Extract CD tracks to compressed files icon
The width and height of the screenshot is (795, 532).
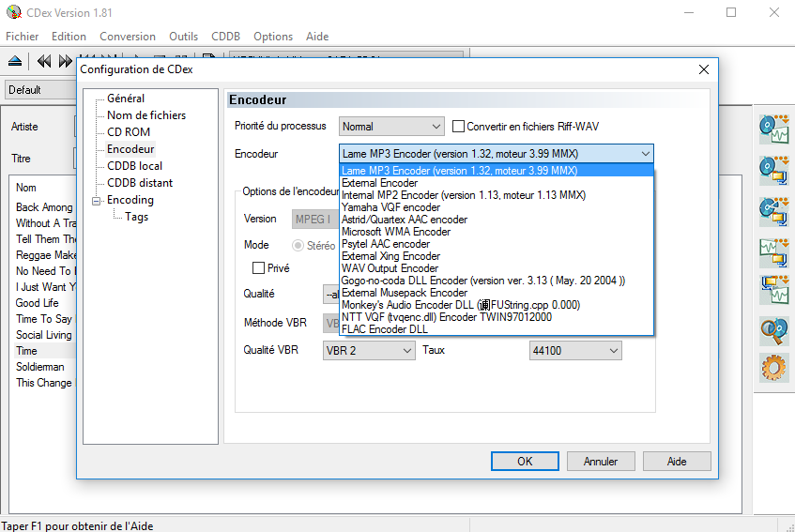[773, 170]
